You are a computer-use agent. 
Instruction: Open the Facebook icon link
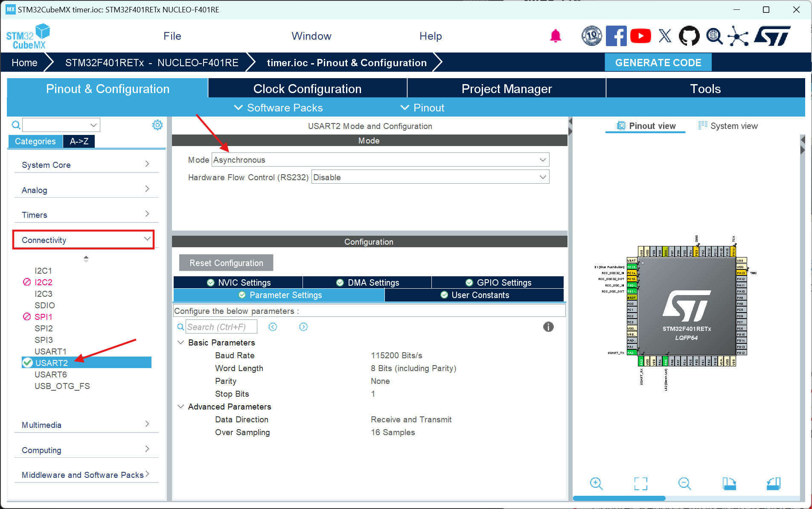pos(616,36)
